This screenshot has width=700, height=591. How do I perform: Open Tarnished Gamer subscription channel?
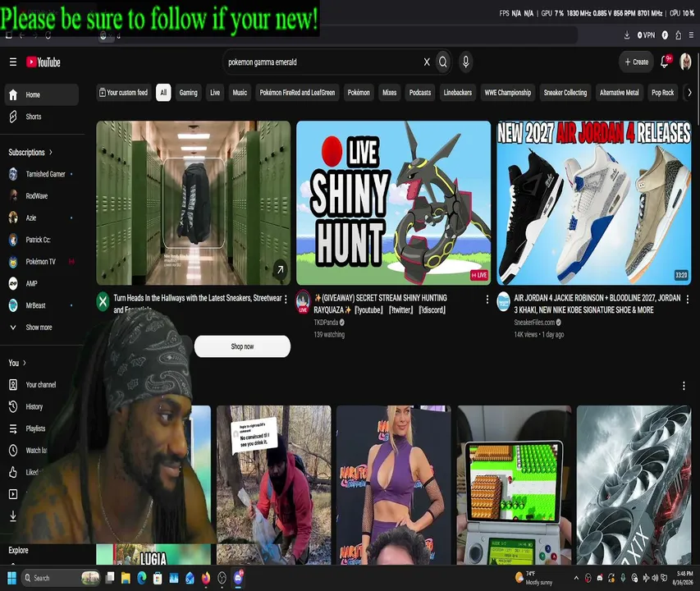[42, 174]
